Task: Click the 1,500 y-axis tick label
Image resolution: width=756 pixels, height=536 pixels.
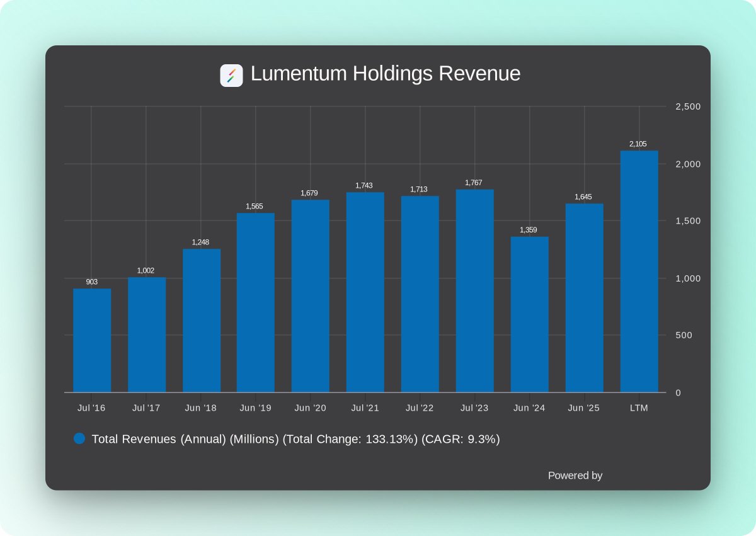Action: [x=688, y=221]
